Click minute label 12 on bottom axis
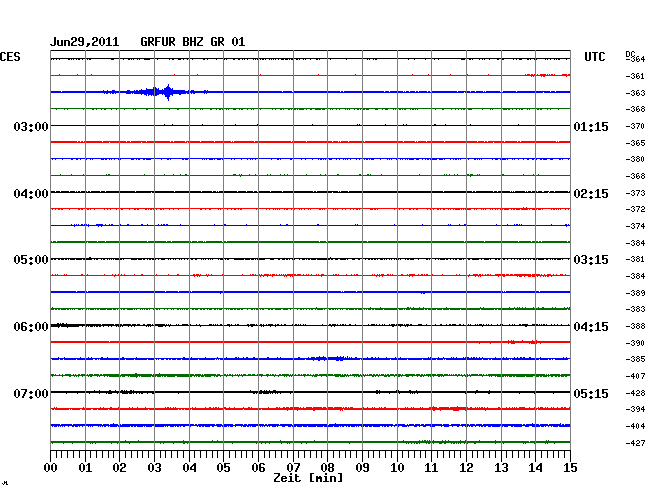650x494 pixels. coord(466,468)
